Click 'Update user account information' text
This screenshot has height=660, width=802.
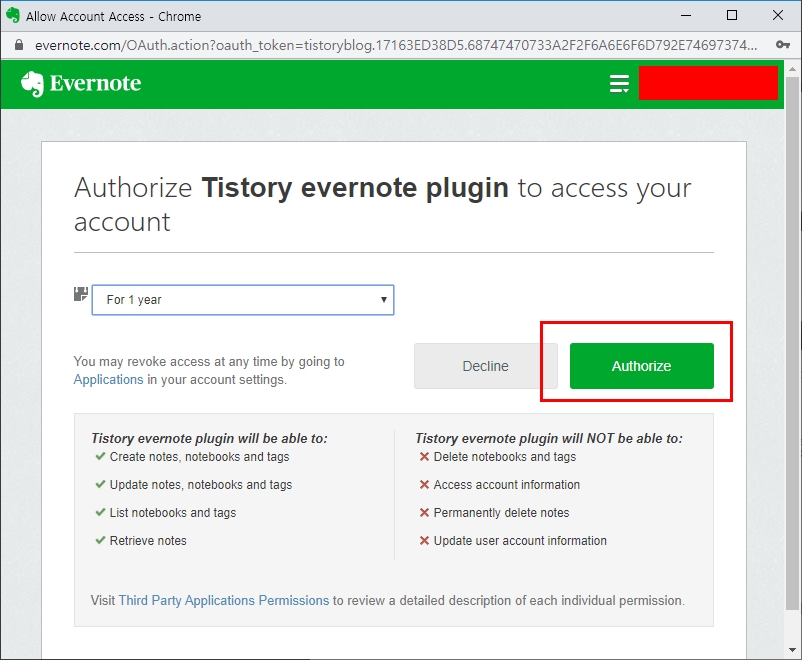click(x=520, y=541)
